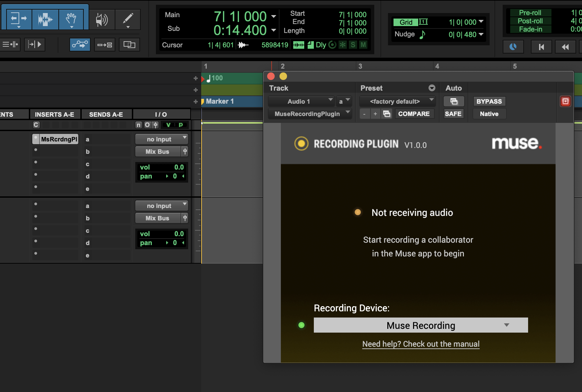Click the green grid lines icon by Dly
The height and width of the screenshot is (392, 582).
tap(299, 45)
